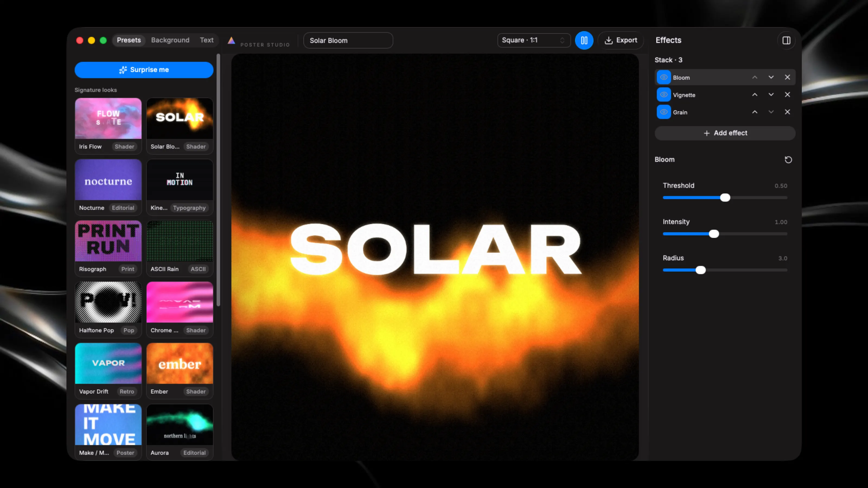
Task: Click the Stack · 3 heading
Action: [668, 60]
